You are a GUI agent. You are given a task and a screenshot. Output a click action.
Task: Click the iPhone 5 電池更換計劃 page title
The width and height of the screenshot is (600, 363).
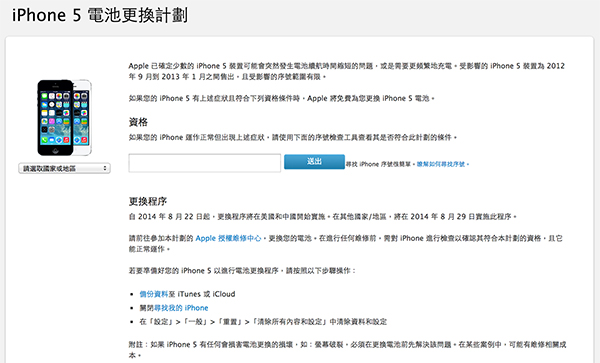click(x=100, y=16)
